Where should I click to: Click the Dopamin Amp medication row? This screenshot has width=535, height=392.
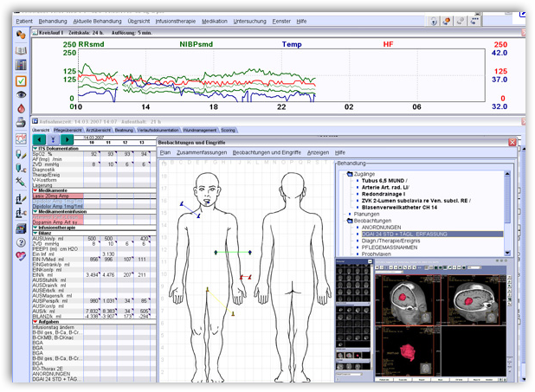58,222
